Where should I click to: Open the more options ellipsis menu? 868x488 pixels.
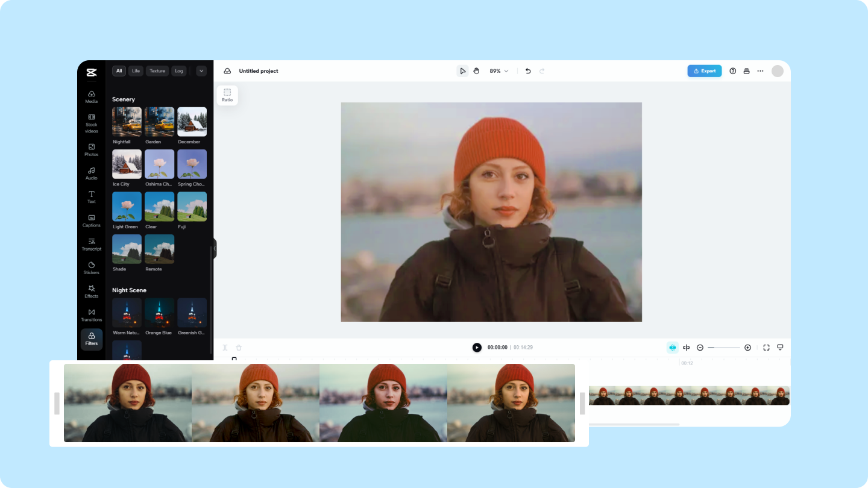tap(760, 71)
